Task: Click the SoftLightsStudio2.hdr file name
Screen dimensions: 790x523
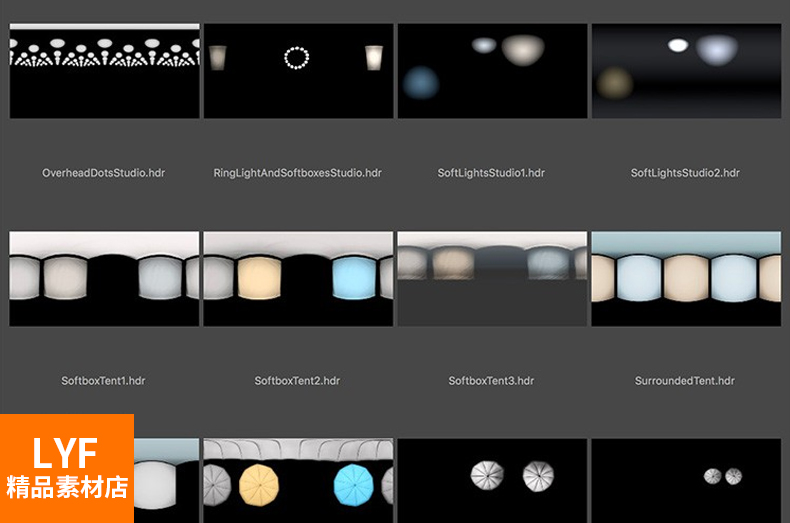Action: tap(685, 173)
